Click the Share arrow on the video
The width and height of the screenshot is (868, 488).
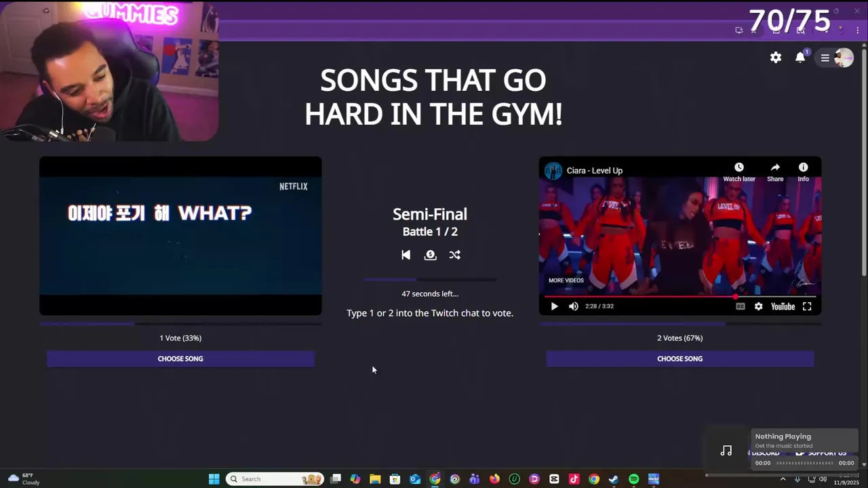click(775, 167)
